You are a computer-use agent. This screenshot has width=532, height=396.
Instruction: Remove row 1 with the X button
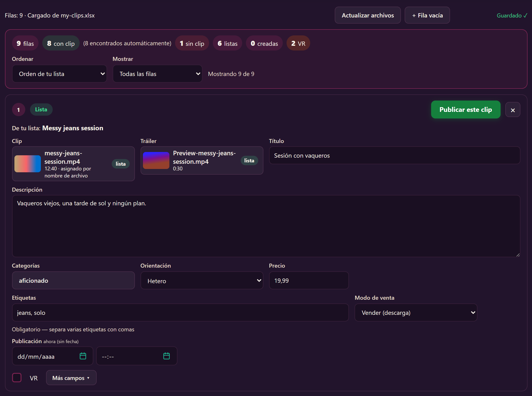pos(513,110)
